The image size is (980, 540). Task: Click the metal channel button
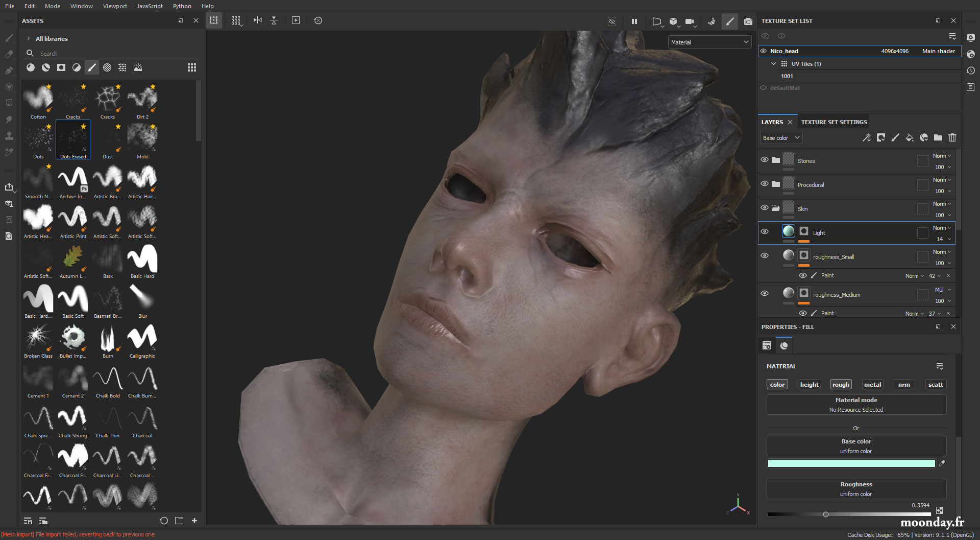pos(873,384)
